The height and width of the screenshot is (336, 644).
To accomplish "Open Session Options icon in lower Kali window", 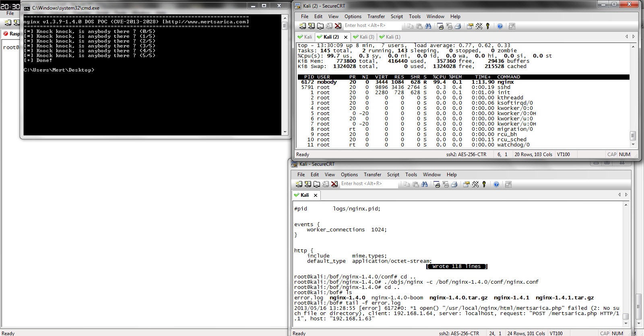I will (466, 184).
